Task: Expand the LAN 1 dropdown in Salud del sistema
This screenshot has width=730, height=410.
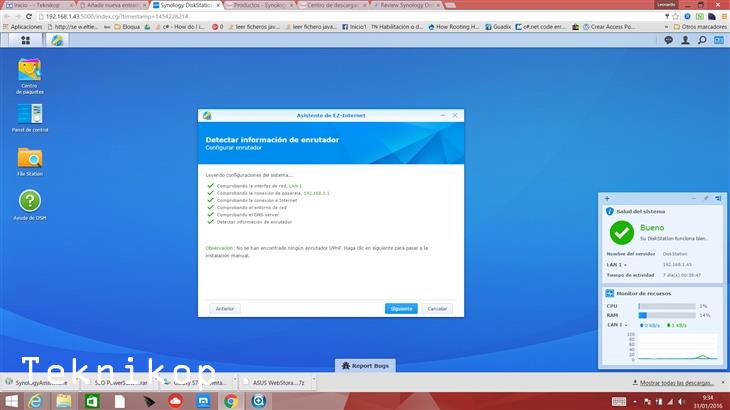Action: (x=617, y=264)
